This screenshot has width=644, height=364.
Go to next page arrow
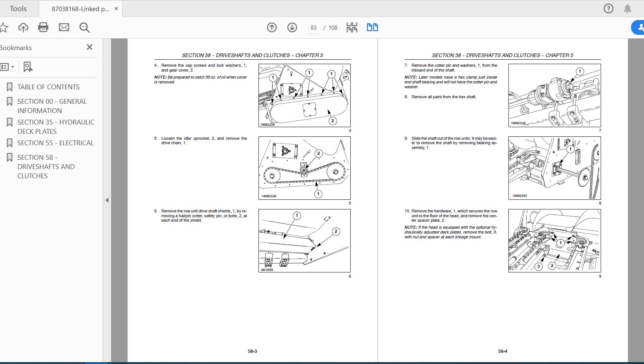(x=292, y=27)
